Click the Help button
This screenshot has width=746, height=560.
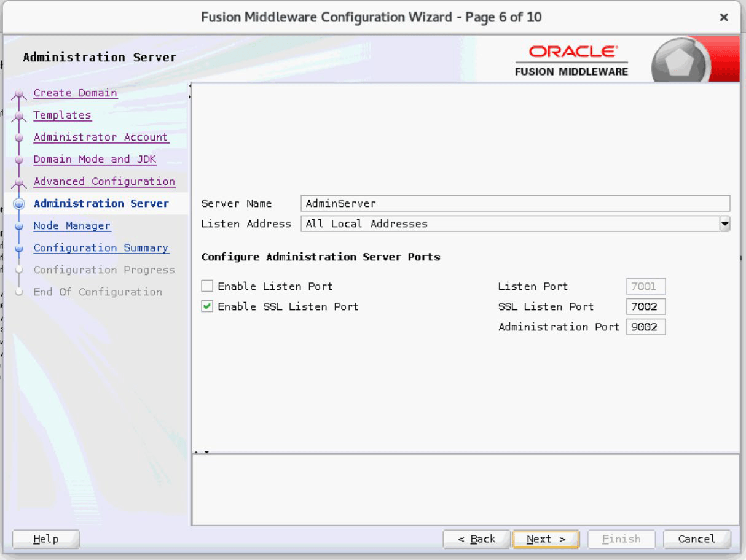pyautogui.click(x=46, y=539)
